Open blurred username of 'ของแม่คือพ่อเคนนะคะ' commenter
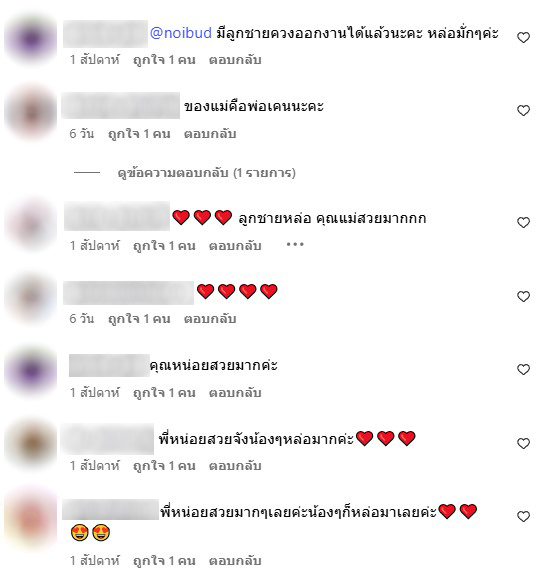 [121, 106]
